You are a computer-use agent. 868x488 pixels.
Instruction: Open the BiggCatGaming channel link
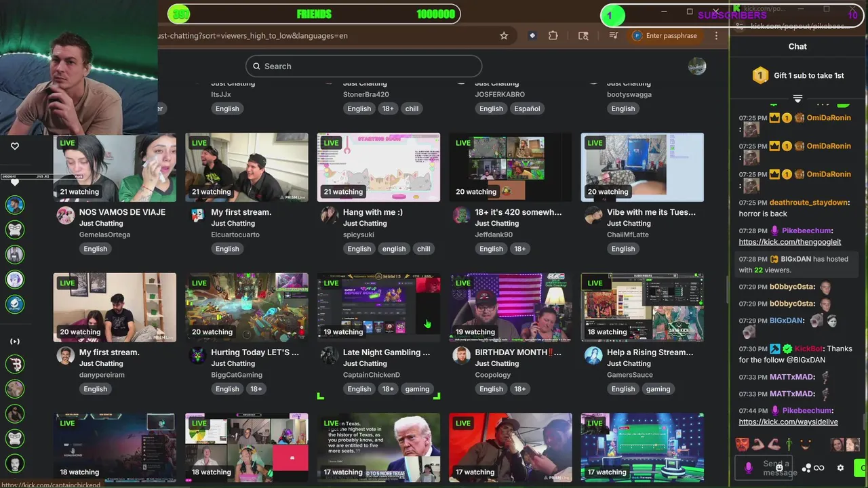[x=237, y=375]
